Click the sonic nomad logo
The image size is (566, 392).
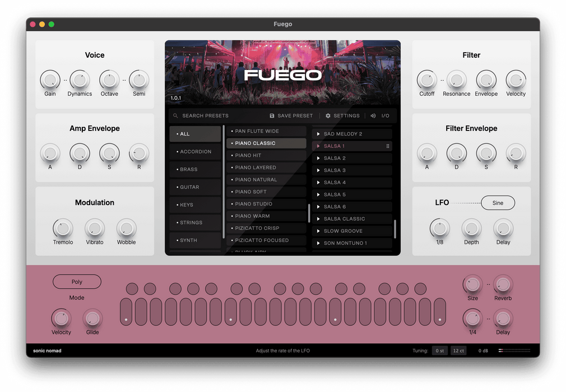[47, 351]
